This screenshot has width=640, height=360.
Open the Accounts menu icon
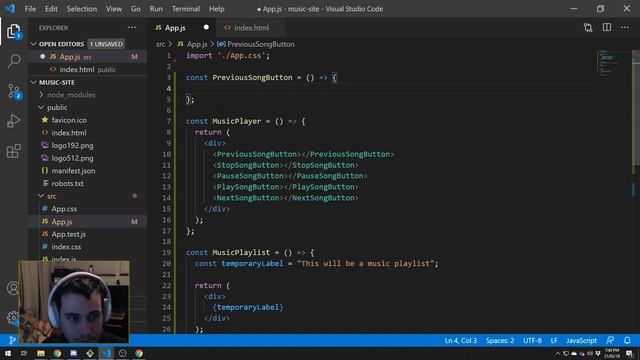pos(13,288)
